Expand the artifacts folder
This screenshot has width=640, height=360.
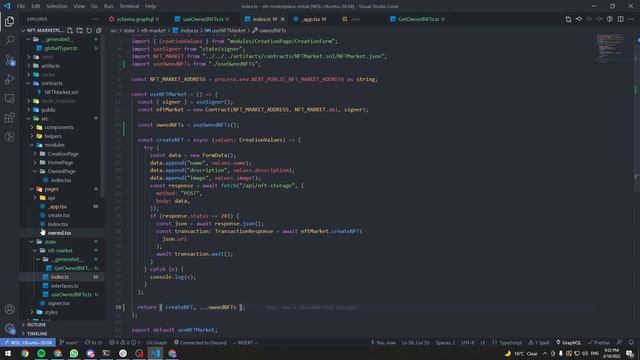click(51, 66)
